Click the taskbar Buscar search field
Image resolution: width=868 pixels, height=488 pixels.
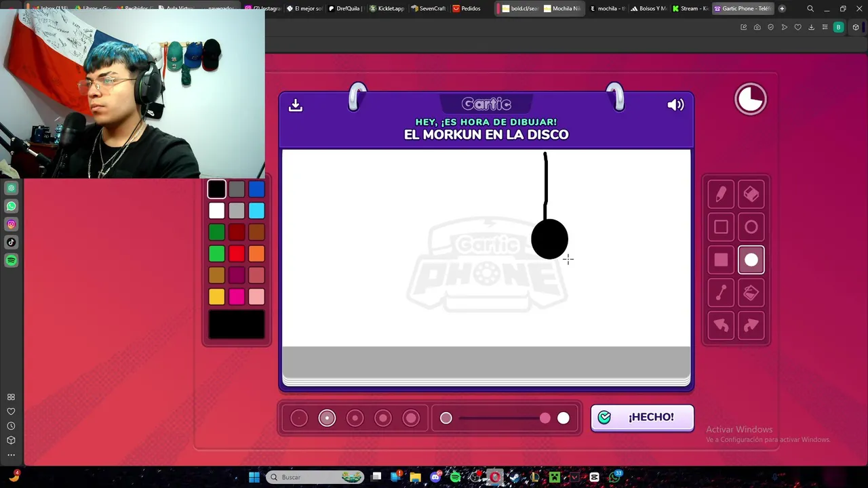click(x=314, y=477)
